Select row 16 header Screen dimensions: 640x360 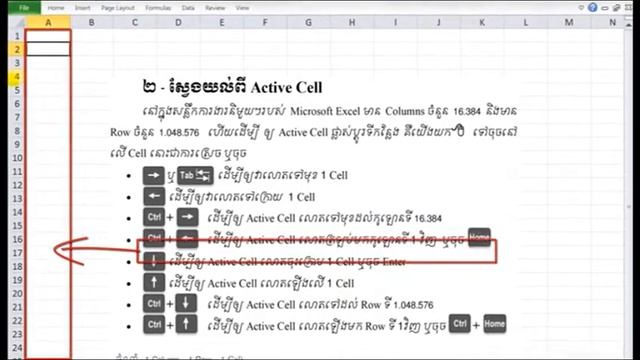(17, 239)
